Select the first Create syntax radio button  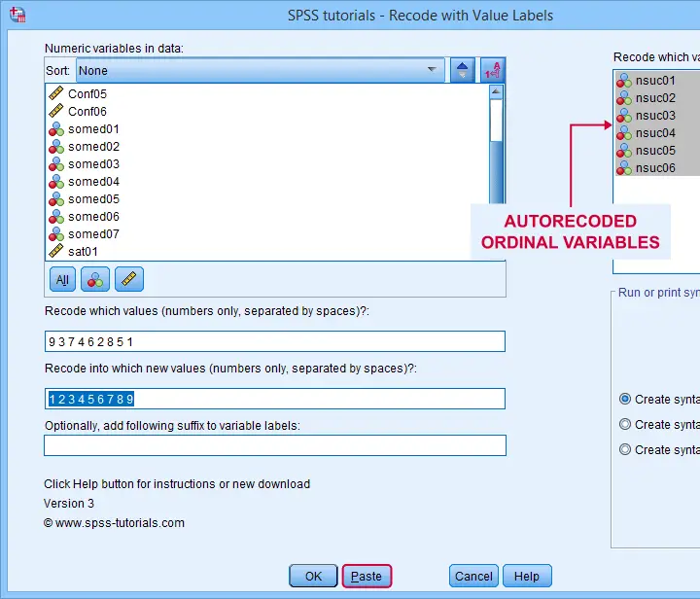tap(625, 399)
